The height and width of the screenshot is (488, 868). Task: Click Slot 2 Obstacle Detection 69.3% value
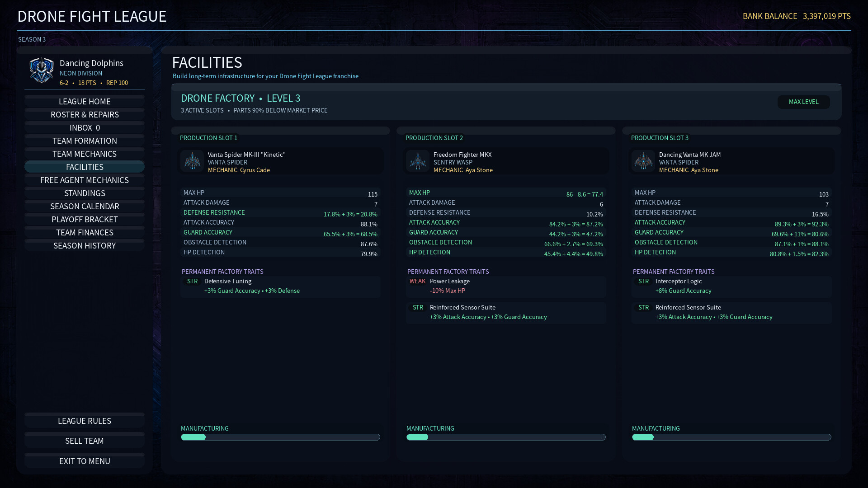[x=574, y=244]
